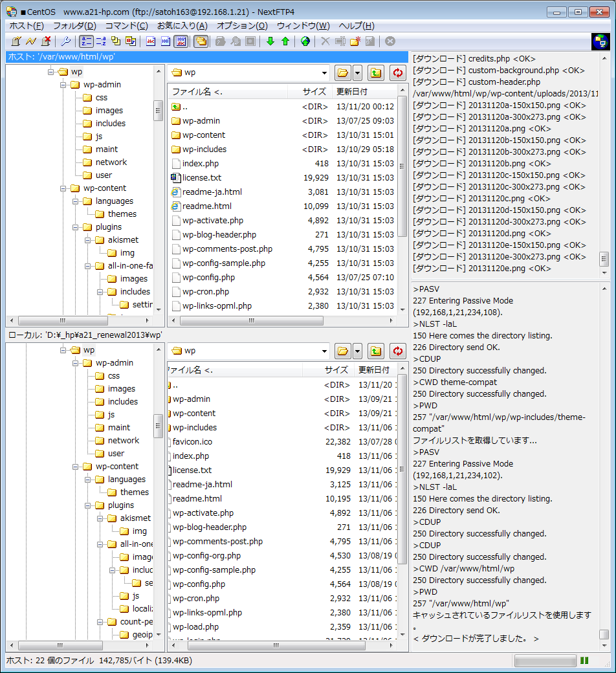
Task: Open the host folder path combo box
Action: pos(249,72)
